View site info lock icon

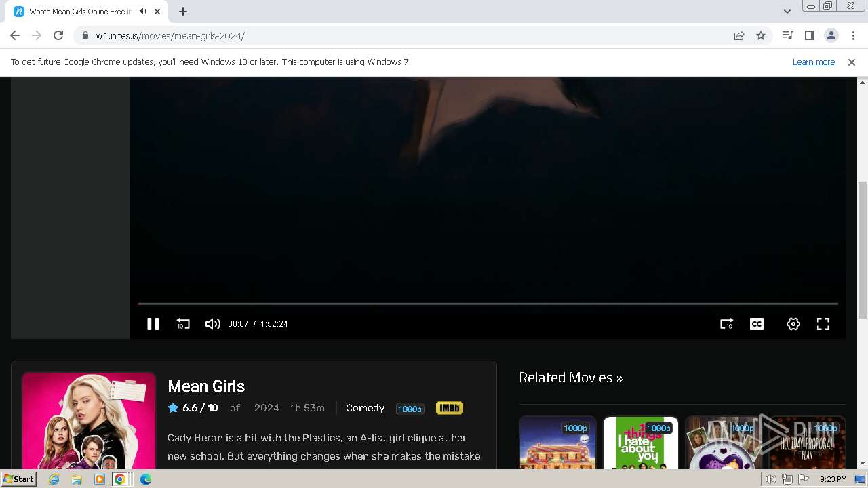[x=85, y=36]
